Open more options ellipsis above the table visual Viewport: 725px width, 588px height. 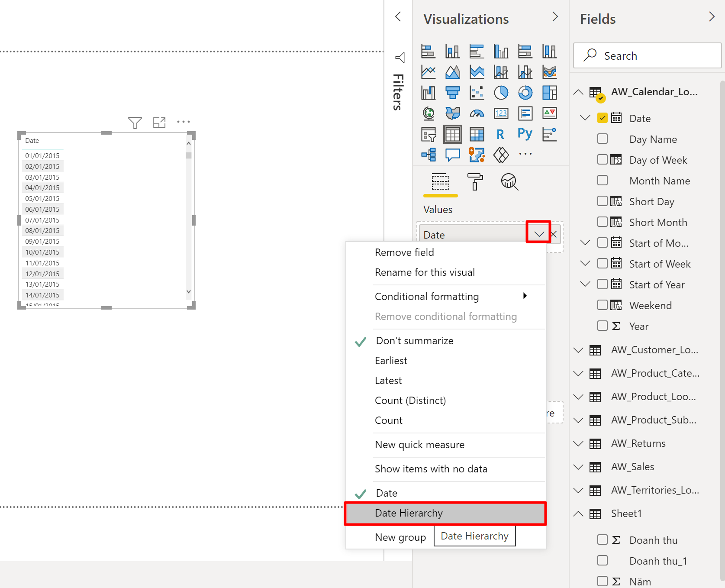(x=184, y=122)
